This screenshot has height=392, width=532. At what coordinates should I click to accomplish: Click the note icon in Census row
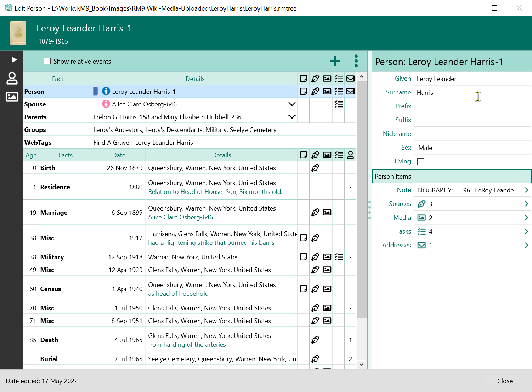click(x=304, y=289)
